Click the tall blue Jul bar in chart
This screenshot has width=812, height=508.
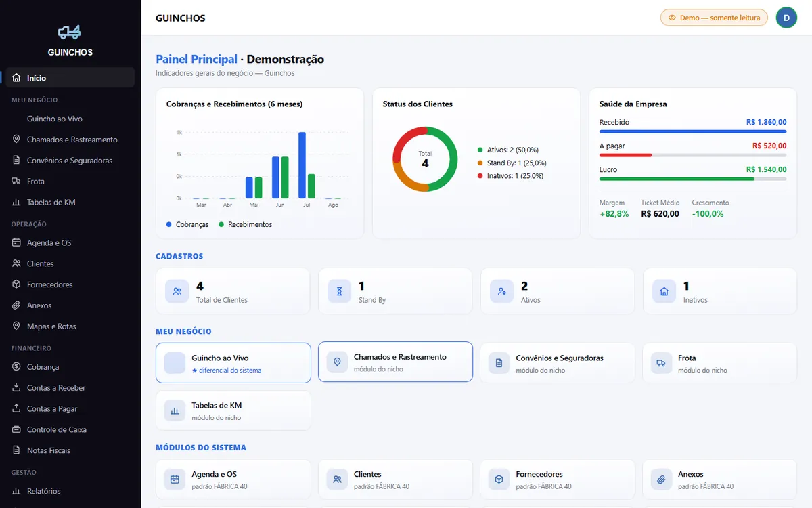[x=302, y=165]
